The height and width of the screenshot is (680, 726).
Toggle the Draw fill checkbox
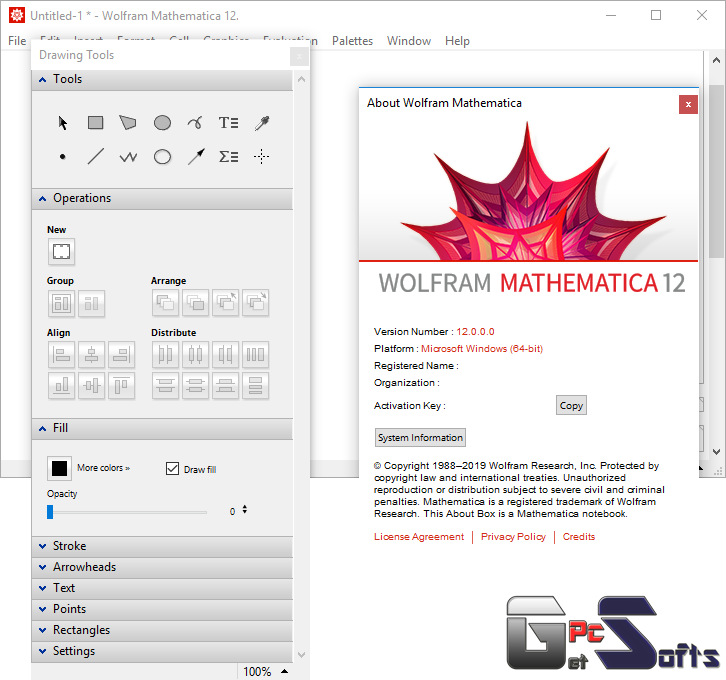(172, 468)
